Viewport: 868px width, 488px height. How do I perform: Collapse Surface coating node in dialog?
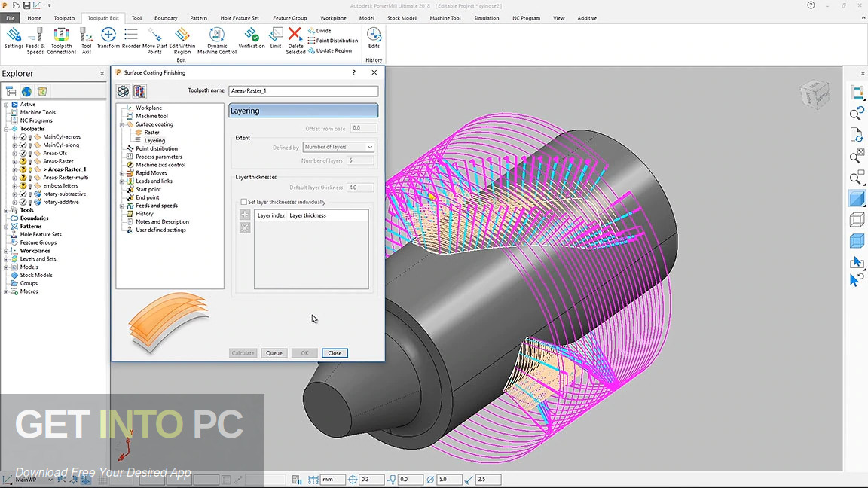(x=122, y=124)
